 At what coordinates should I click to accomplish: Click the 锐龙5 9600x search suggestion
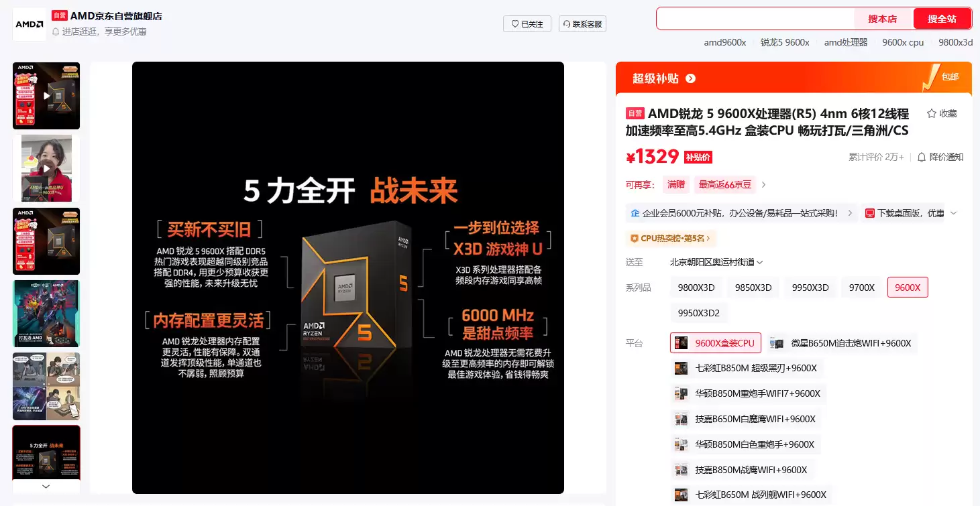point(785,42)
